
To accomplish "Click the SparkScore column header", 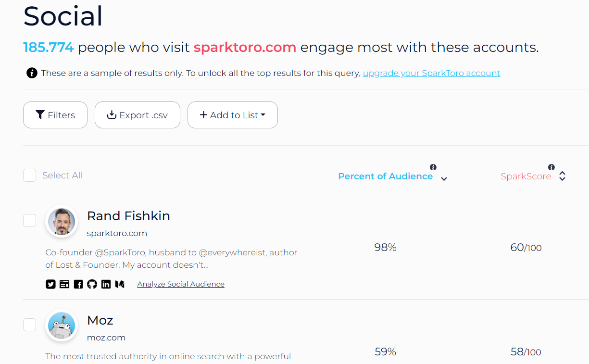I will (526, 176).
